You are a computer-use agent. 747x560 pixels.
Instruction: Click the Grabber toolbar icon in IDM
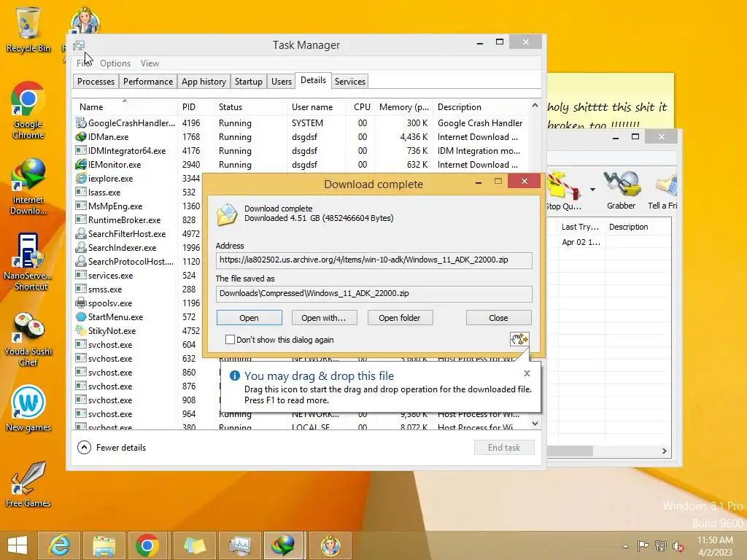[622, 190]
